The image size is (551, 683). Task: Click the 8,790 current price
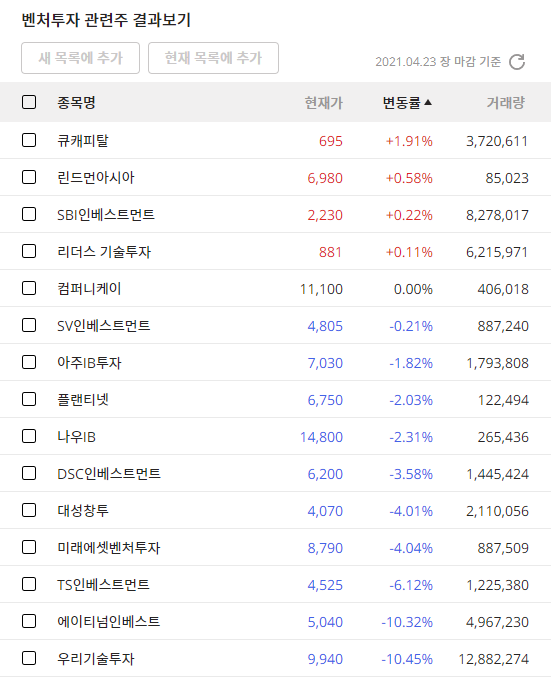325,548
